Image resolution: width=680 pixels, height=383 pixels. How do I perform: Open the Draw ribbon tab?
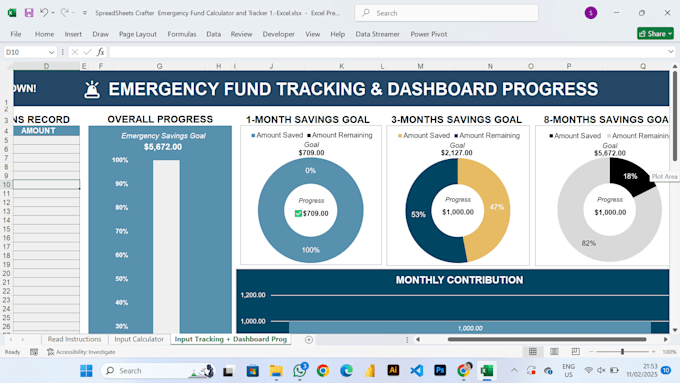pyautogui.click(x=101, y=34)
